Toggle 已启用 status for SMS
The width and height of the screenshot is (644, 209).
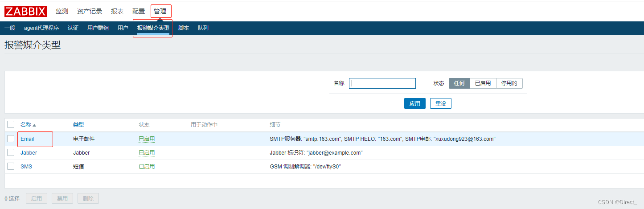[147, 167]
